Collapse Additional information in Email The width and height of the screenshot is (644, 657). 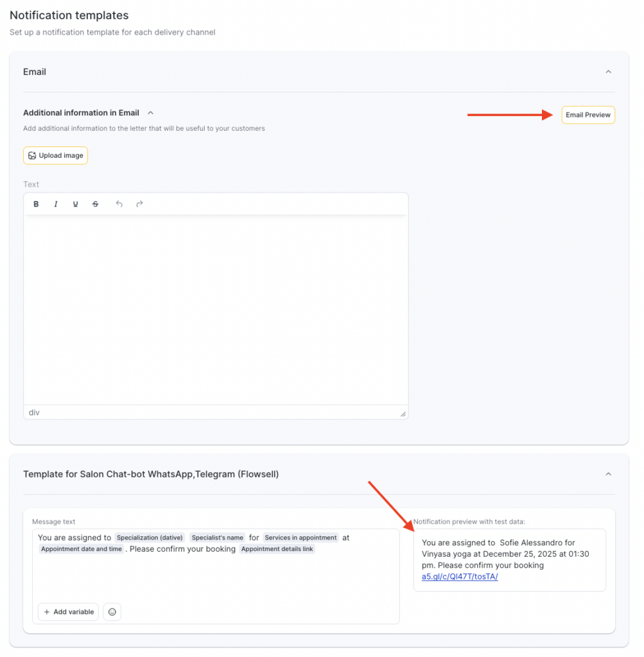click(151, 113)
